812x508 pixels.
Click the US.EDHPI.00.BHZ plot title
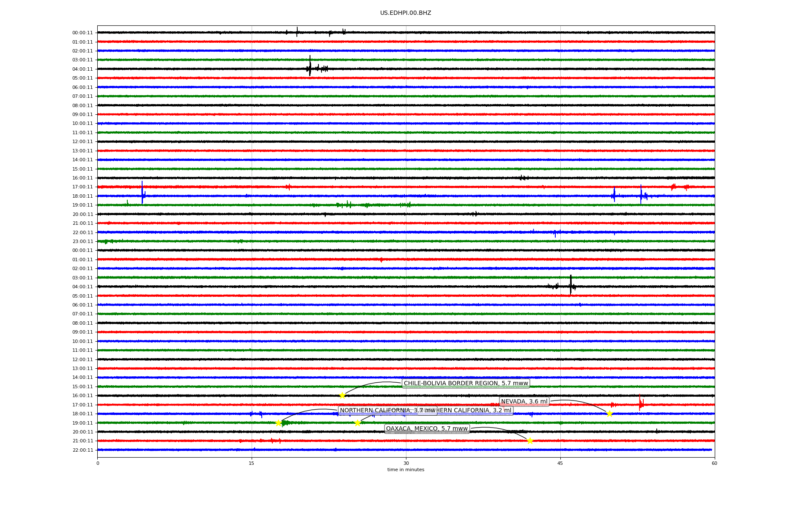point(406,13)
